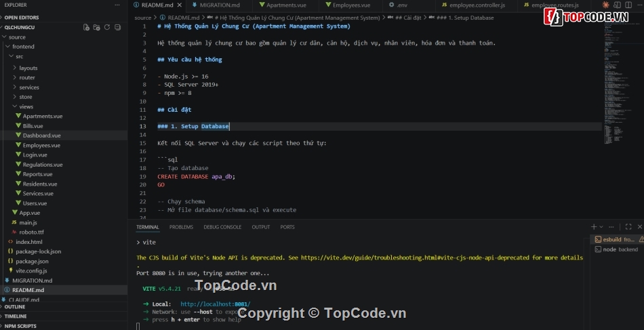Switch to the employee.routes.js tab
This screenshot has height=330, width=644.
coord(555,5)
